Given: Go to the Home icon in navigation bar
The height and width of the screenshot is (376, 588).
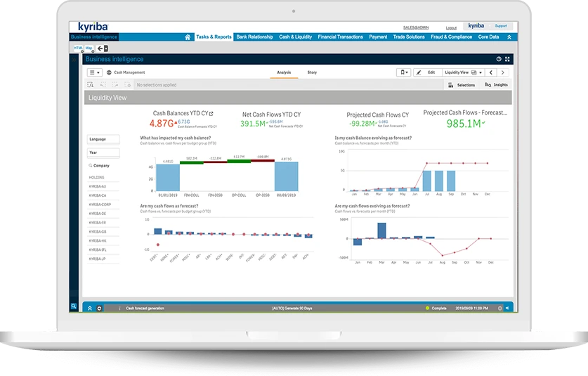Looking at the screenshot, I should tap(188, 37).
